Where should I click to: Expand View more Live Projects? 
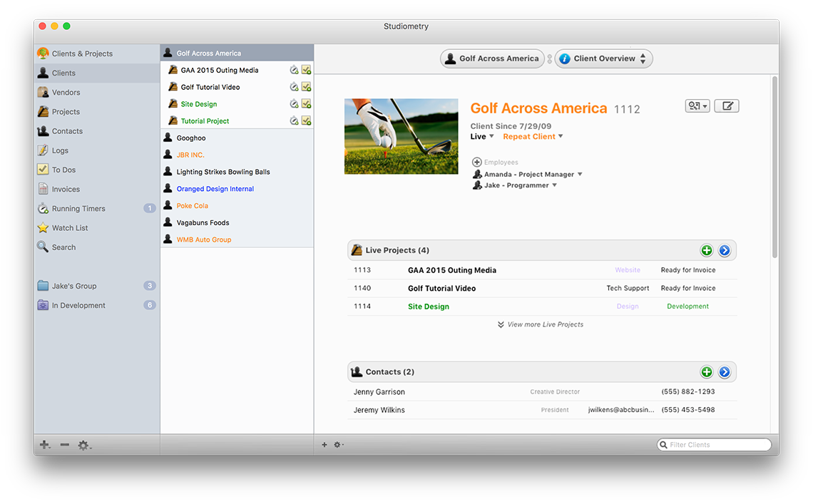(541, 324)
